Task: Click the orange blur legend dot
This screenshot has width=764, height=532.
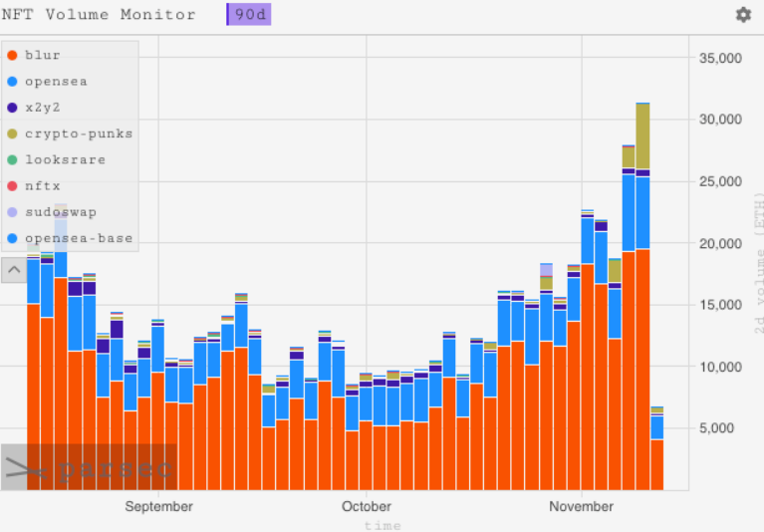Action: point(12,56)
